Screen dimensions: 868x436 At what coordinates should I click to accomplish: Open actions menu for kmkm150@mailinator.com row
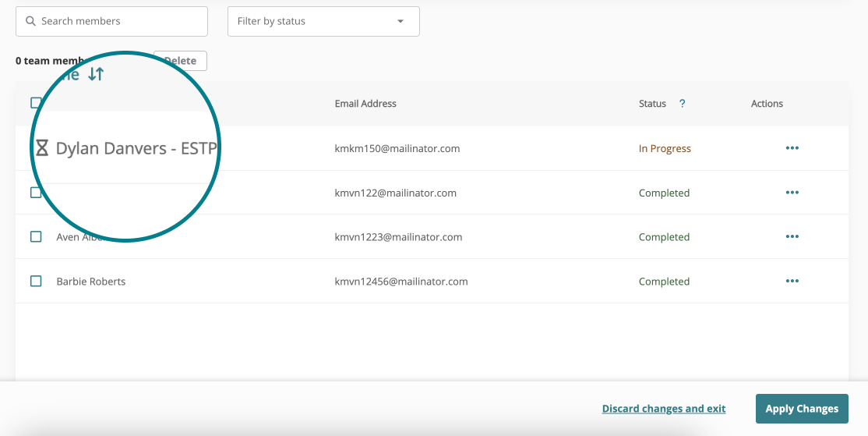click(792, 148)
